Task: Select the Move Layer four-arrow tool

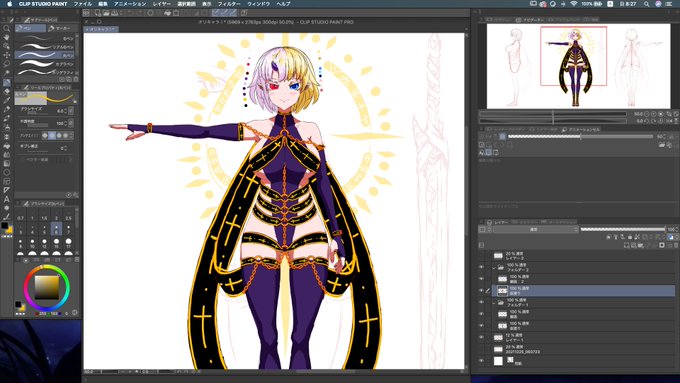Action: (7, 55)
